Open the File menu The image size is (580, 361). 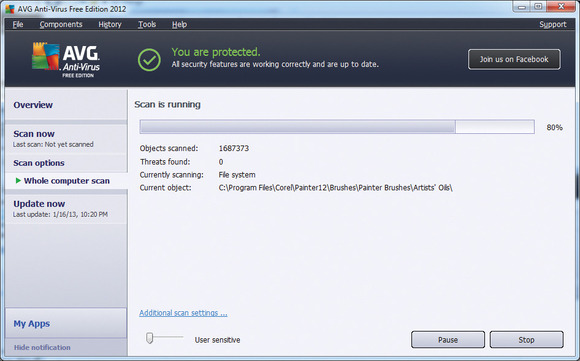pos(18,24)
